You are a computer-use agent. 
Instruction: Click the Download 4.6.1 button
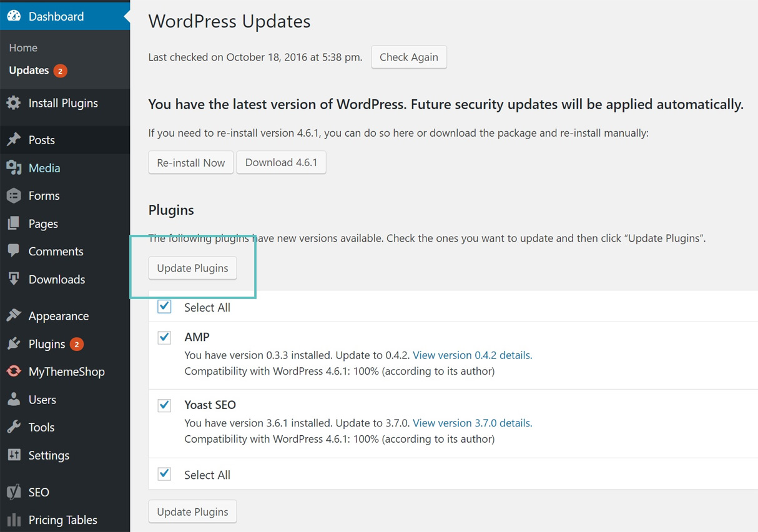(281, 162)
